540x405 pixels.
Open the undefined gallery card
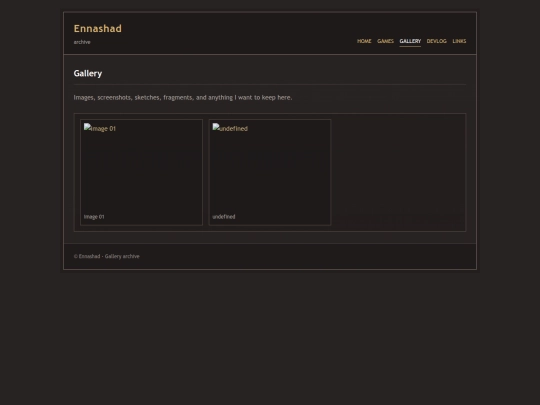pyautogui.click(x=270, y=172)
